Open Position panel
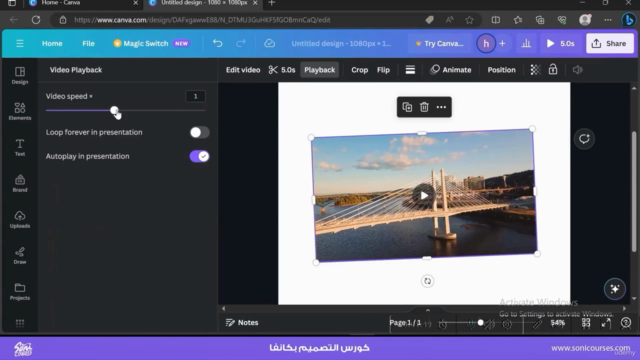The height and width of the screenshot is (360, 640). (501, 70)
